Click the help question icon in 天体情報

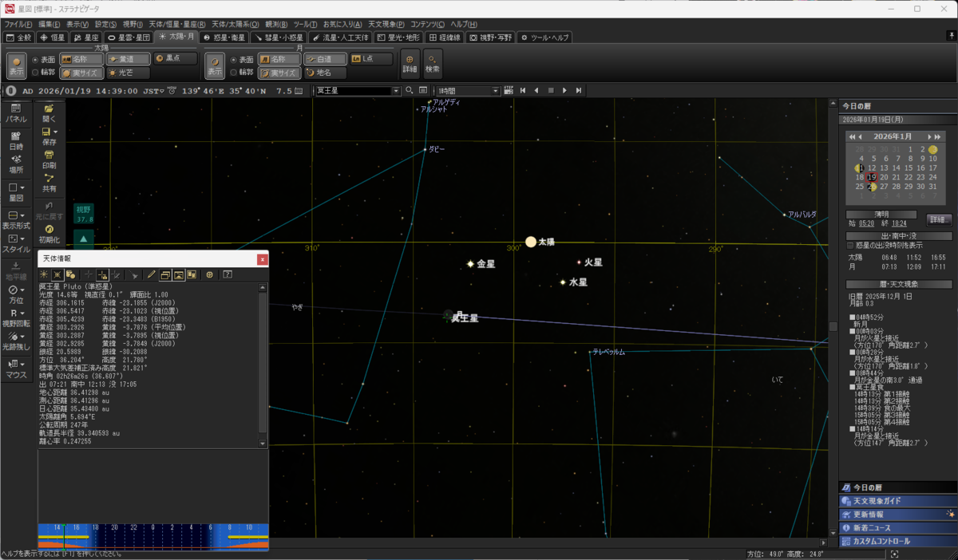click(x=228, y=274)
